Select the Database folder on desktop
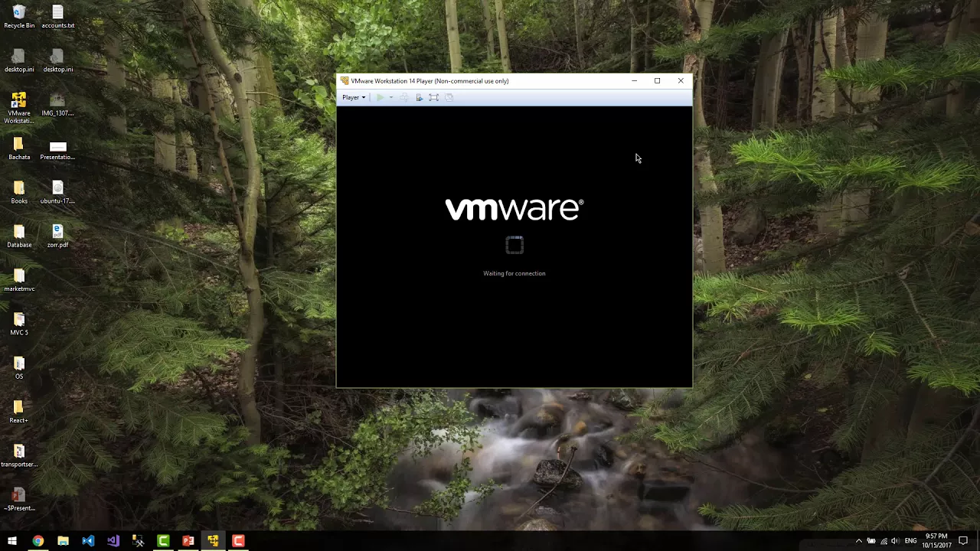This screenshot has height=551, width=980. coord(19,236)
